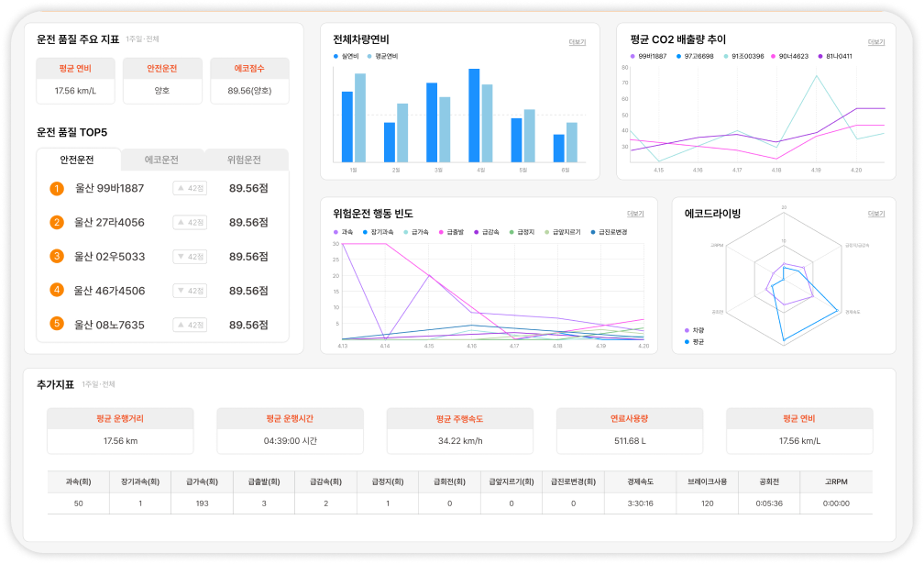Viewport: 924px width, 564px height.
Task: Click the up-arrow rank change chip for 울산 08노7635
Action: pos(190,325)
